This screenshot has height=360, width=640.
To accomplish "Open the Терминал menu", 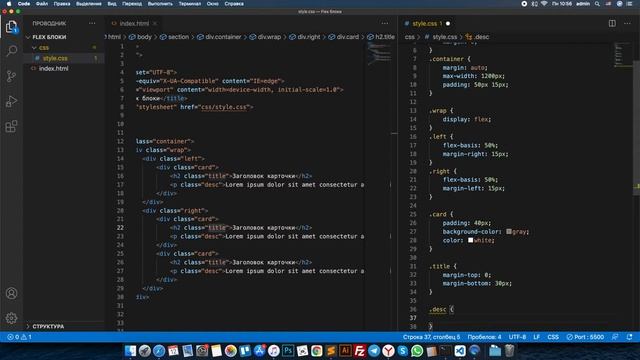I will (x=189, y=4).
